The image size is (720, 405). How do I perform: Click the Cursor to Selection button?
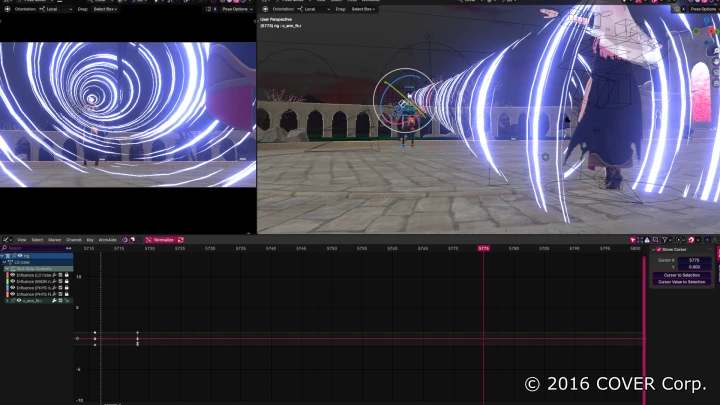tap(682, 275)
